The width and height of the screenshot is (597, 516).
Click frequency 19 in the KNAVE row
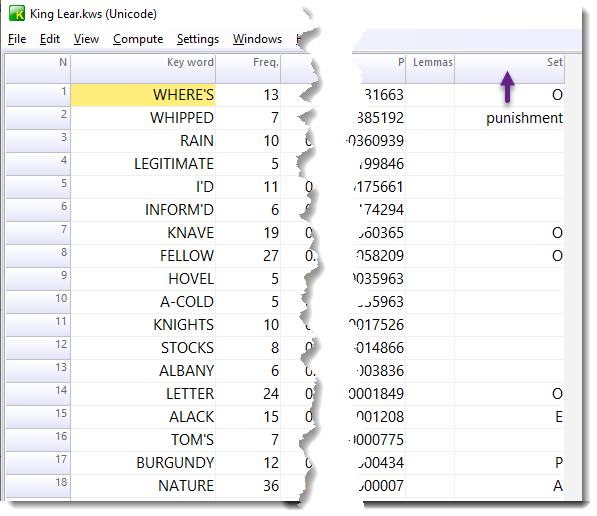[x=271, y=233]
